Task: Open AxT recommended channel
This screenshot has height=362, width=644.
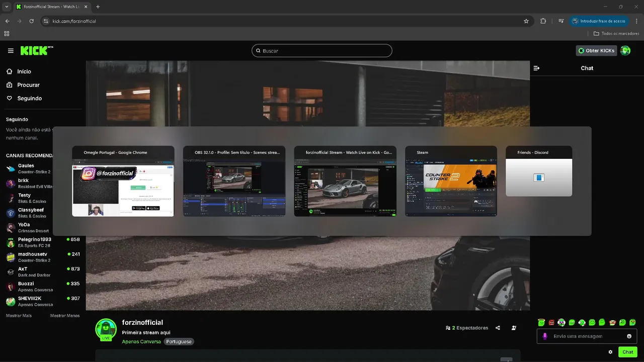Action: point(43,271)
